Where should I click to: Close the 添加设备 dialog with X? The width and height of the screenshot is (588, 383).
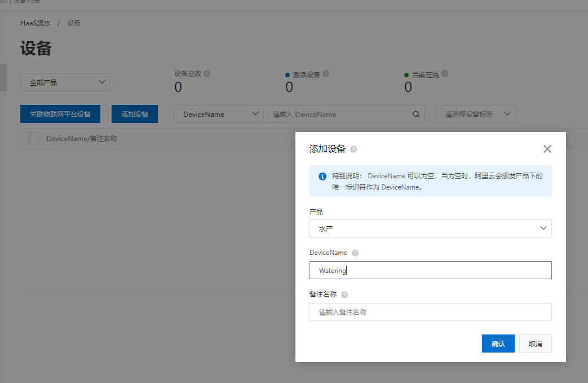pos(547,149)
